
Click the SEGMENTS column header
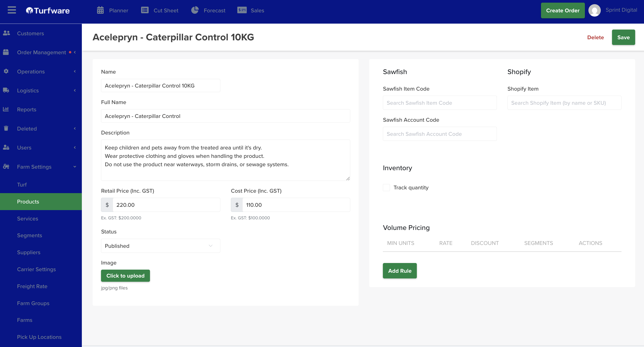[539, 243]
